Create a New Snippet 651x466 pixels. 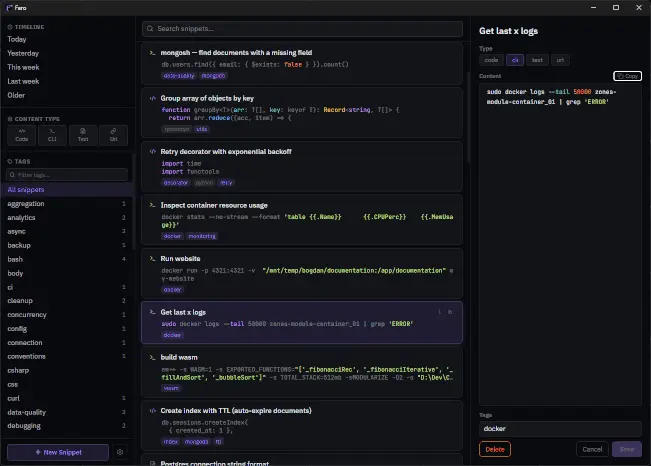tap(58, 452)
